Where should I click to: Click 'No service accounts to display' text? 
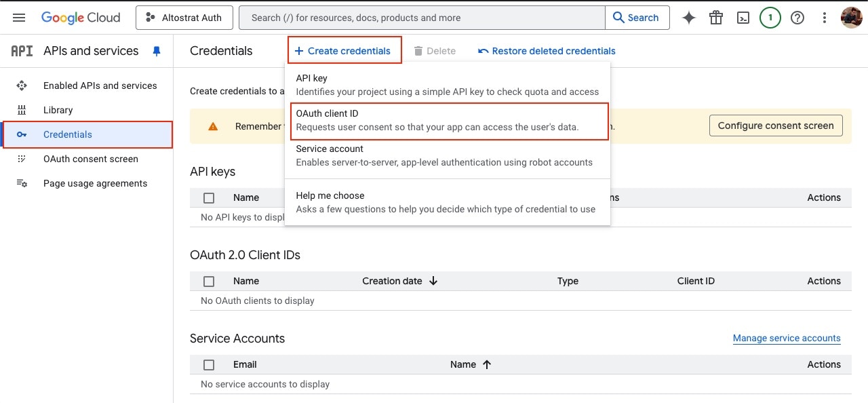pos(265,384)
